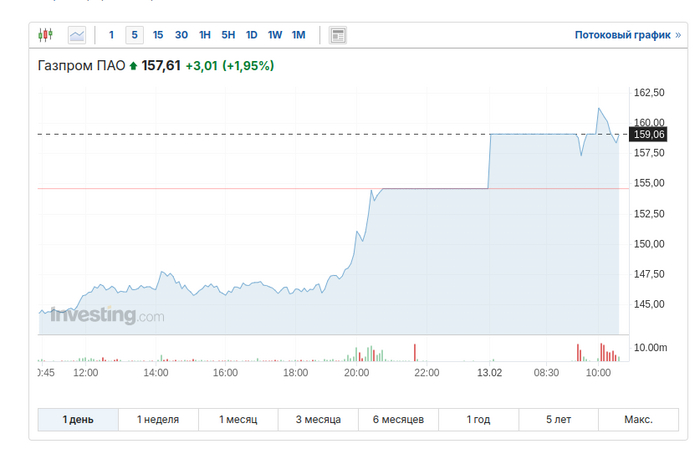The height and width of the screenshot is (454, 700).
Task: Select the area chart type icon
Action: click(77, 35)
